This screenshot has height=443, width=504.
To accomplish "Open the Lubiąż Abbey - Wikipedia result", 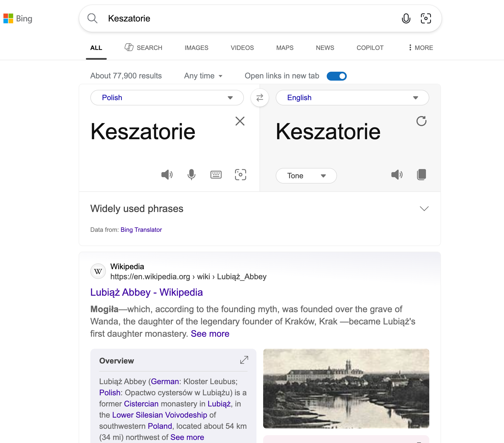I will pyautogui.click(x=146, y=292).
